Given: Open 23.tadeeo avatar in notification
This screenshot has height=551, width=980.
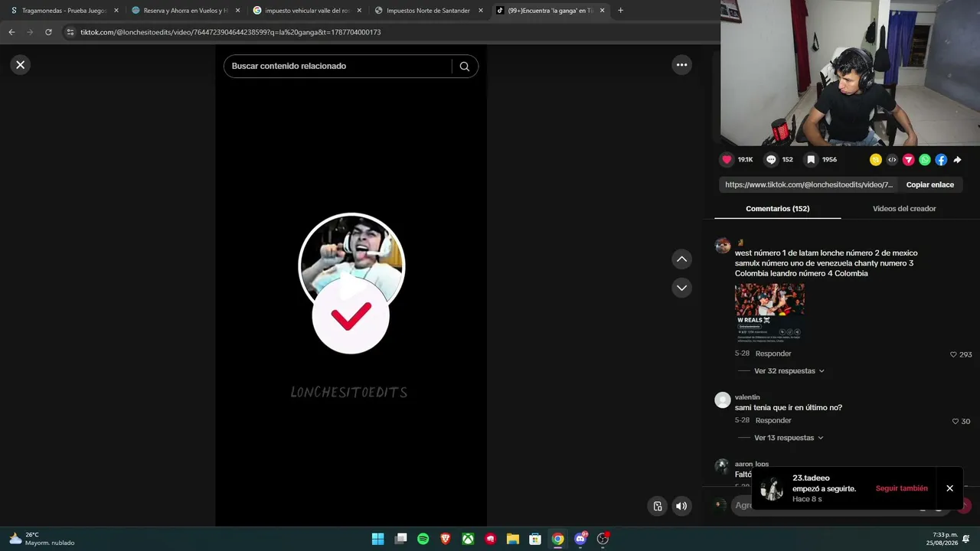Looking at the screenshot, I should point(772,488).
